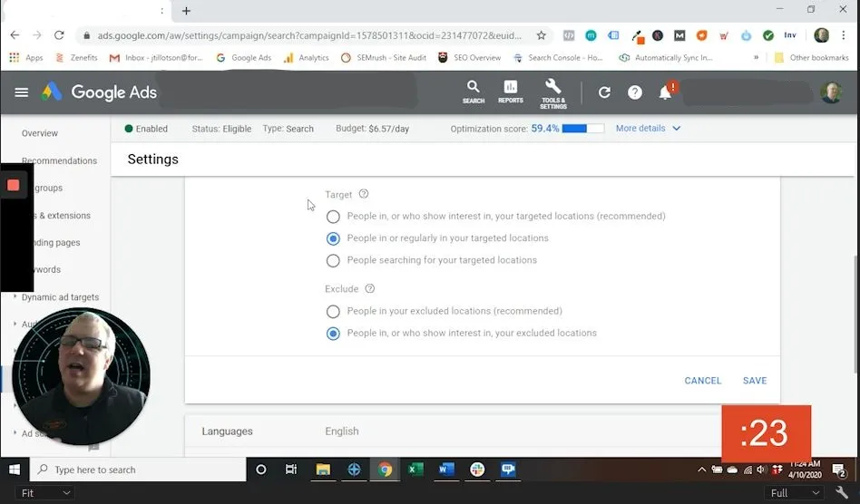This screenshot has width=860, height=504.
Task: Open the notifications bell icon
Action: tap(665, 92)
